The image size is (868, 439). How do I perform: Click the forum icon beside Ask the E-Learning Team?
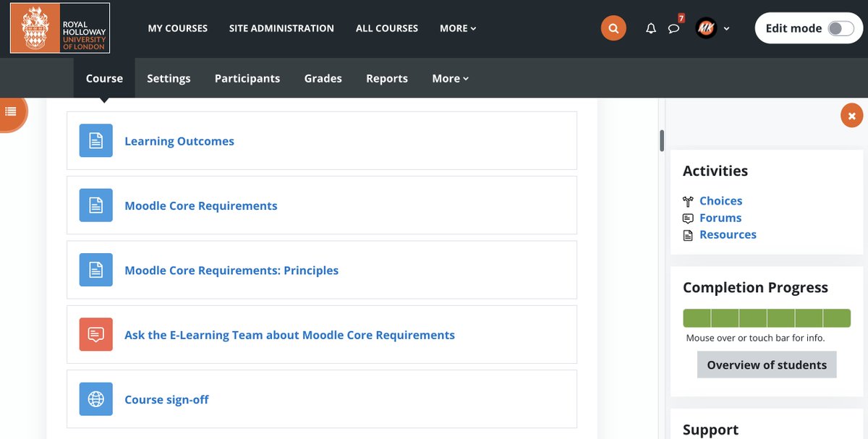point(95,334)
